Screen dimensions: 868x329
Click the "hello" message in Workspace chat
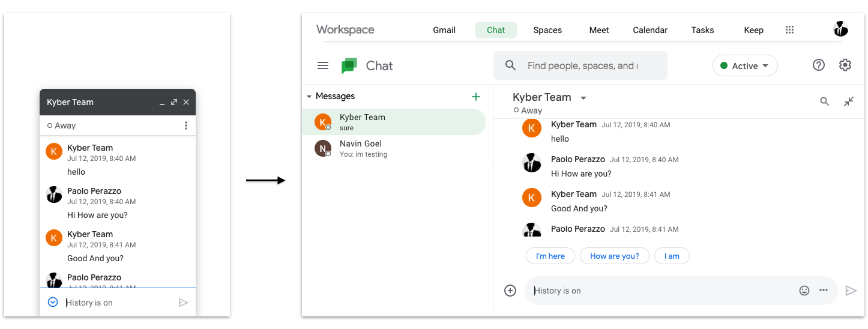pos(560,139)
